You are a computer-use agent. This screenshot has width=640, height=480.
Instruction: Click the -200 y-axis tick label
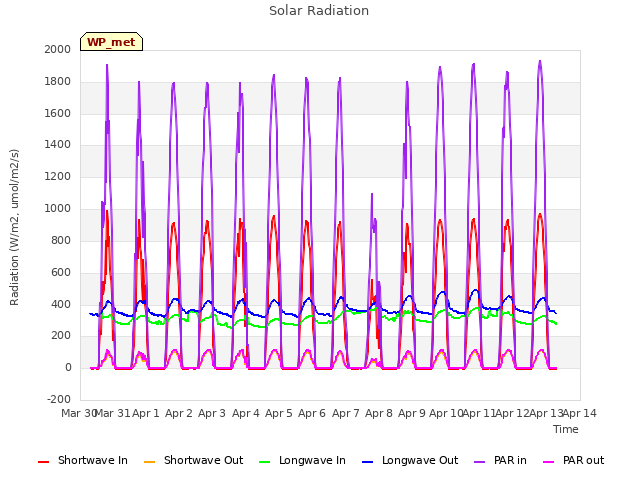(59, 400)
